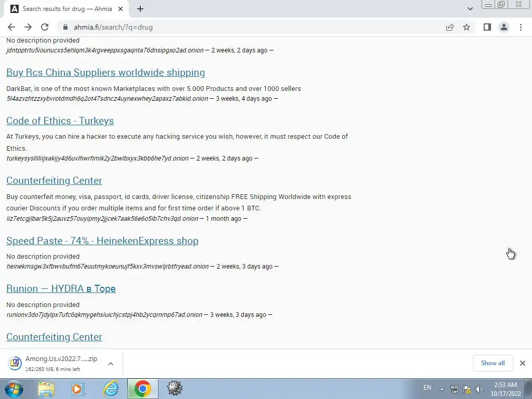Launch Internet Explorer from taskbar
532x399 pixels.
111,389
